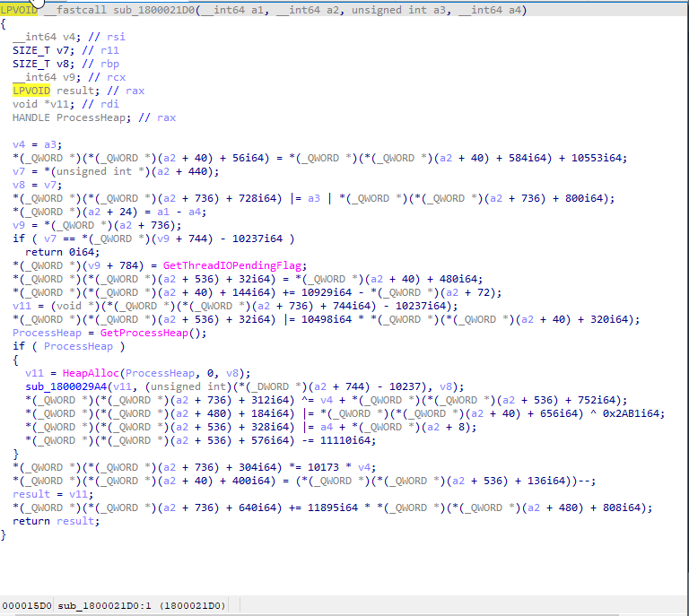This screenshot has width=689, height=616.
Task: Click the LPVOID type in result declaration
Action: [x=31, y=91]
